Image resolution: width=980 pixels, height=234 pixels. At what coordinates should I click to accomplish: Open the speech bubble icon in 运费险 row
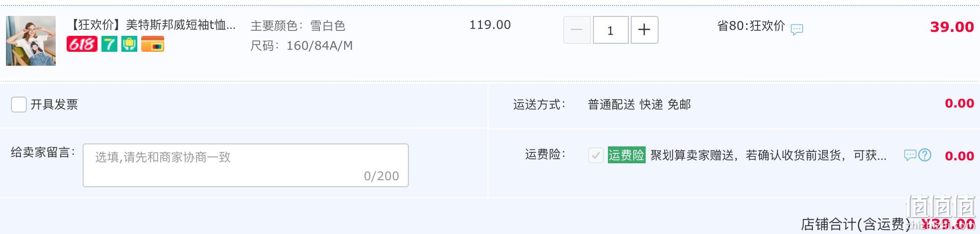[x=910, y=155]
